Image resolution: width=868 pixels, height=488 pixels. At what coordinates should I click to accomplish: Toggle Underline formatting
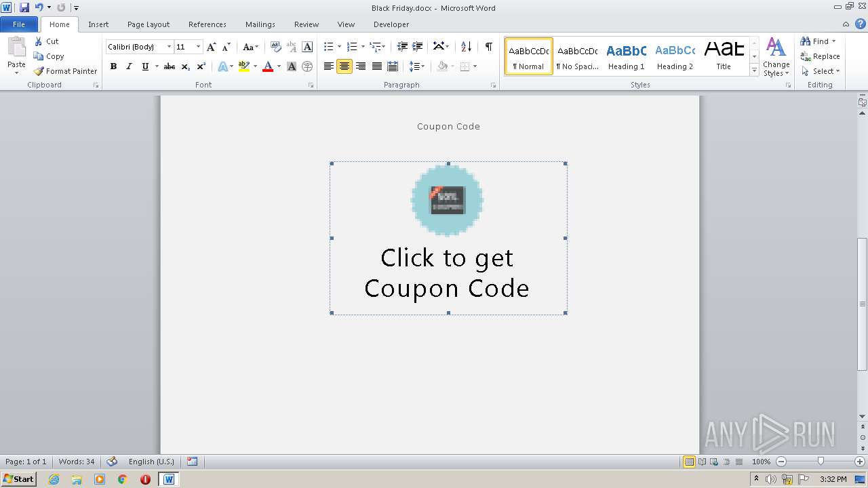point(144,66)
